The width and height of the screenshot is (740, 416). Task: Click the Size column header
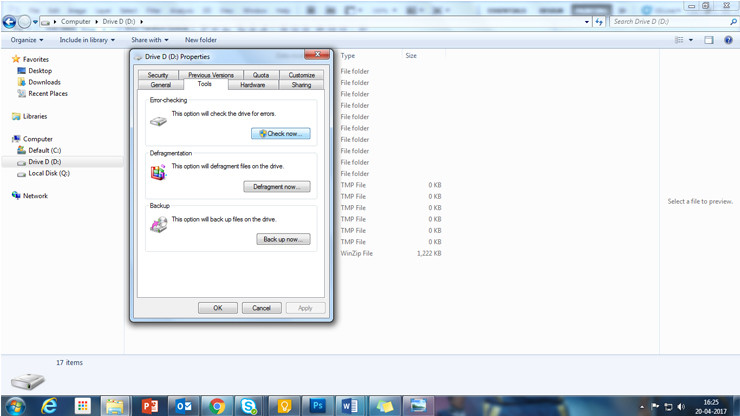[x=411, y=56]
